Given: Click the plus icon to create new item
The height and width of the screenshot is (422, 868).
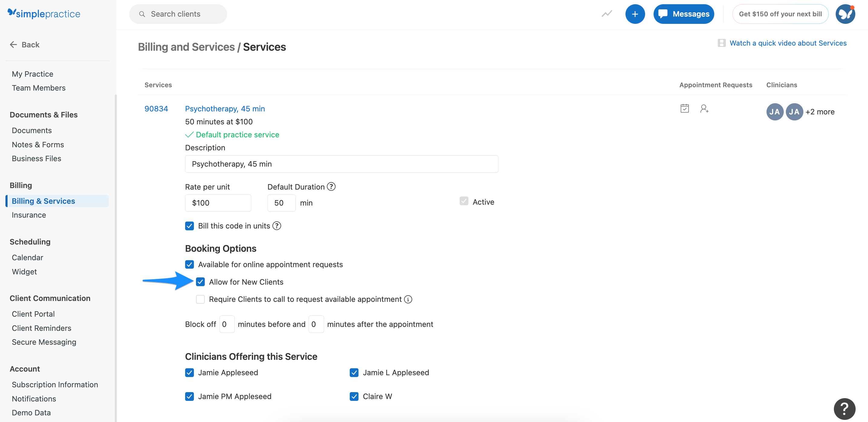Looking at the screenshot, I should (x=635, y=14).
